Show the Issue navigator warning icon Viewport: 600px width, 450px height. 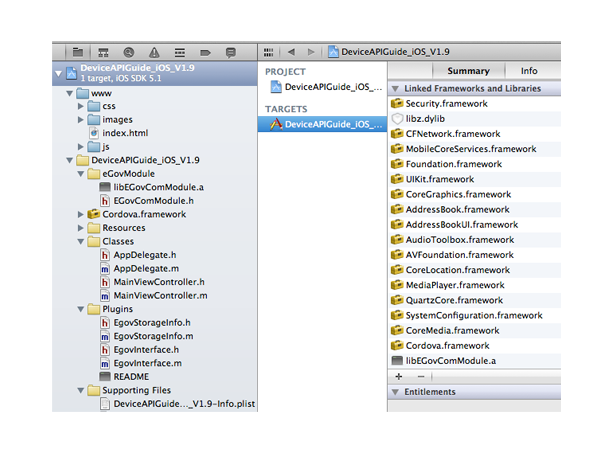coord(154,51)
